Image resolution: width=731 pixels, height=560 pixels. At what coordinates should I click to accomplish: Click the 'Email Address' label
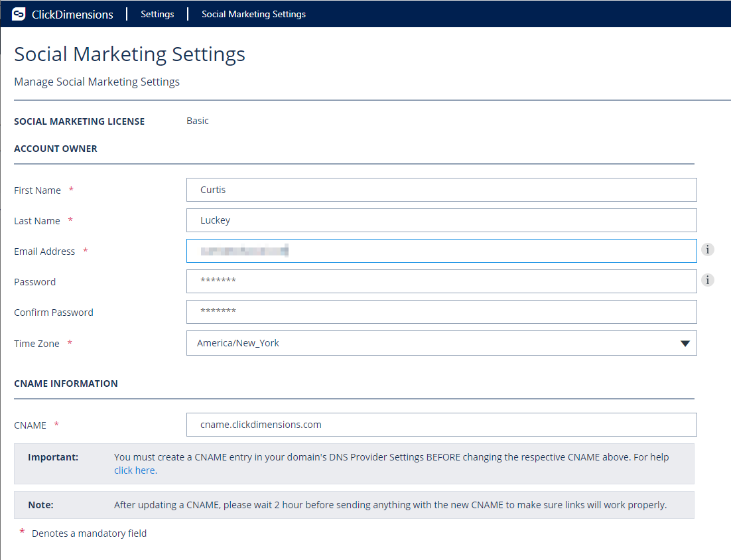tap(44, 251)
